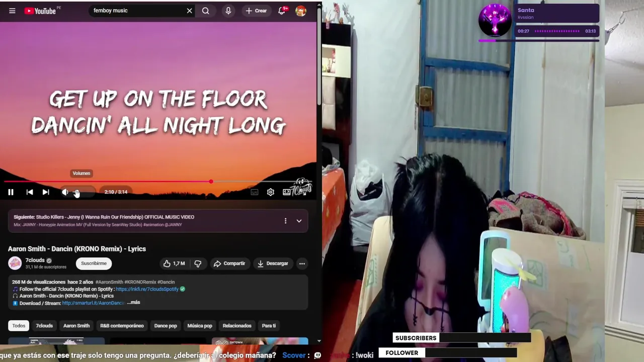The image size is (644, 362).
Task: Open options for the Siguiente queue
Action: (x=285, y=221)
